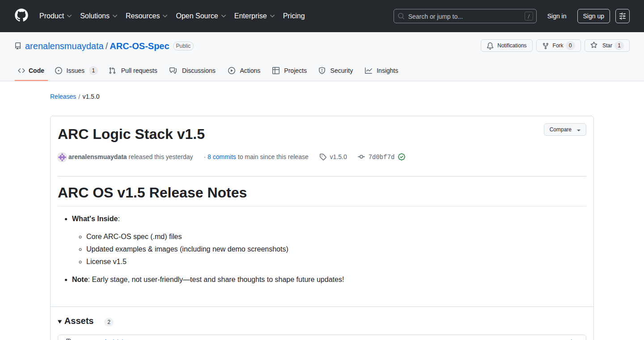
Task: Switch to the Insights tab
Action: (x=381, y=71)
